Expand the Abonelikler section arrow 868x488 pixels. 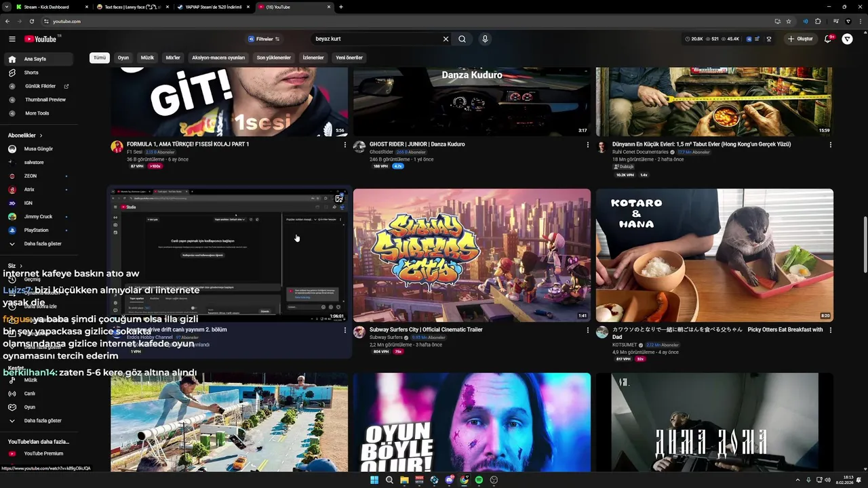pos(41,136)
